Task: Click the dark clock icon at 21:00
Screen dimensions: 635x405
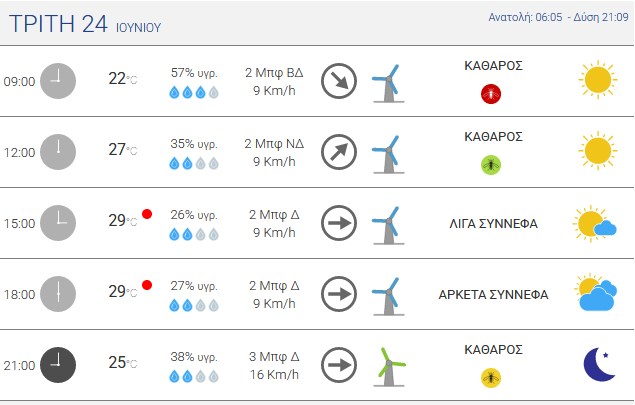Action: coord(58,365)
